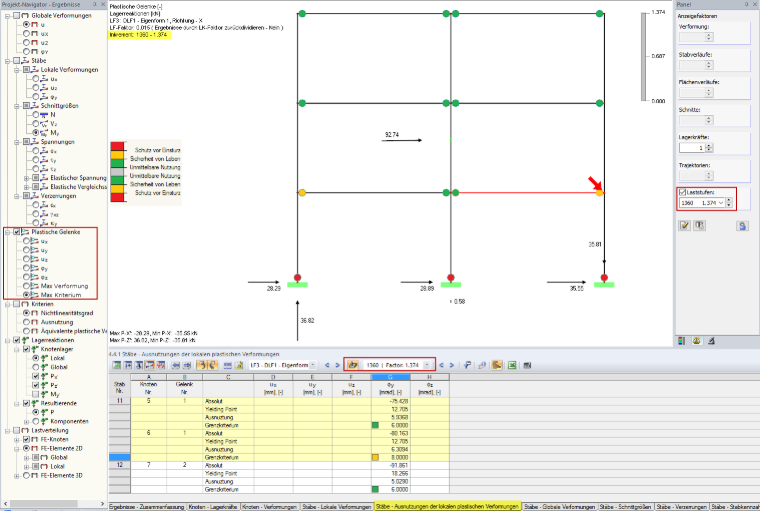760x511 pixels.
Task: Click the orange selection icon near Excel export
Action: click(497, 365)
